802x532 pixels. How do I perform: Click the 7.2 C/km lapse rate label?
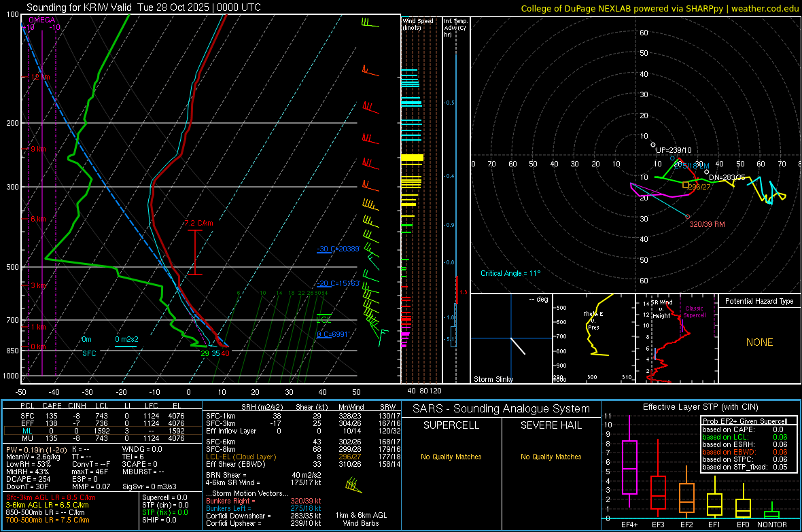(198, 223)
